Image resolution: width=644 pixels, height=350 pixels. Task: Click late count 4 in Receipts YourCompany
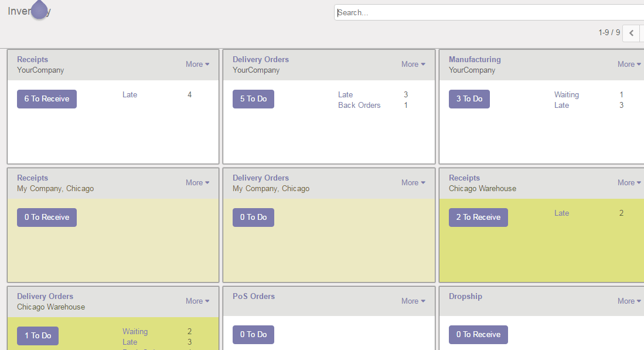point(189,94)
